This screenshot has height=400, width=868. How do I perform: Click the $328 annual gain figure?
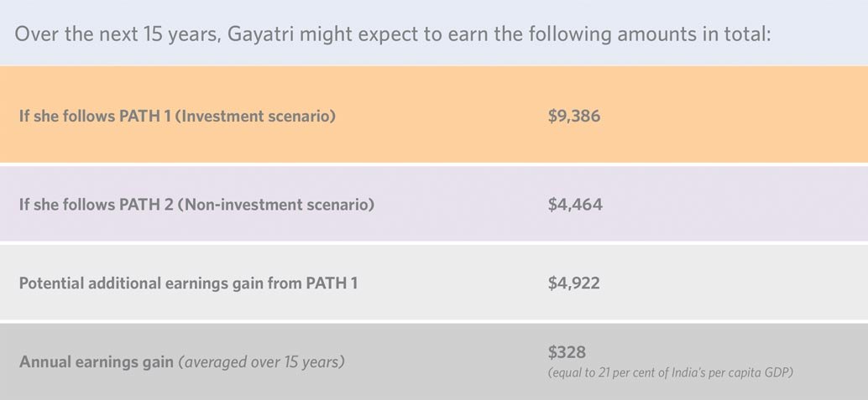pyautogui.click(x=567, y=352)
